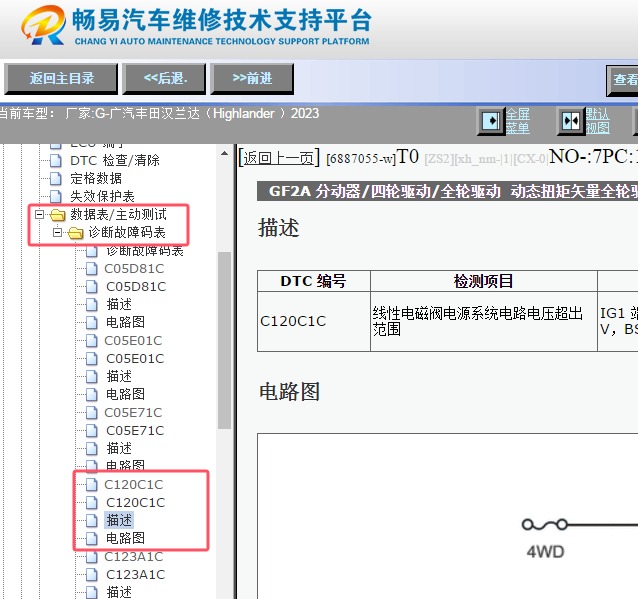Click the page icon of the greyed C123A1C row

pos(92,557)
